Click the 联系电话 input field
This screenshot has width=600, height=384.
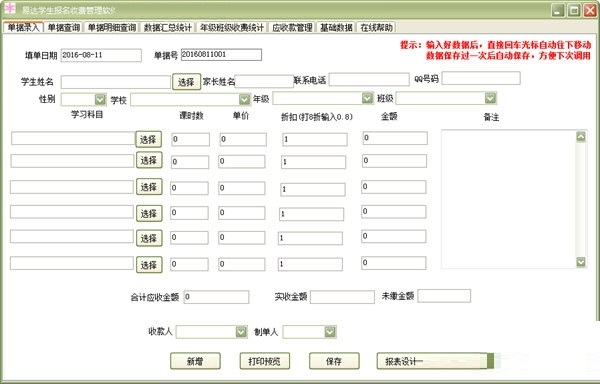(x=369, y=80)
